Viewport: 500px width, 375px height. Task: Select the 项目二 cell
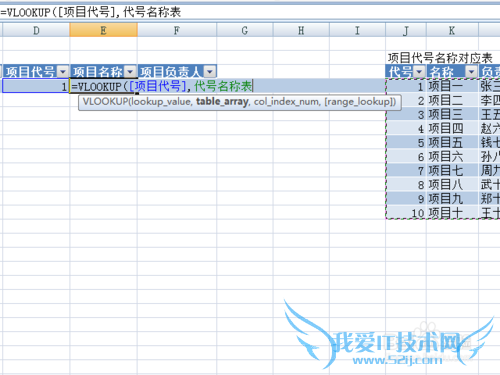pos(452,100)
